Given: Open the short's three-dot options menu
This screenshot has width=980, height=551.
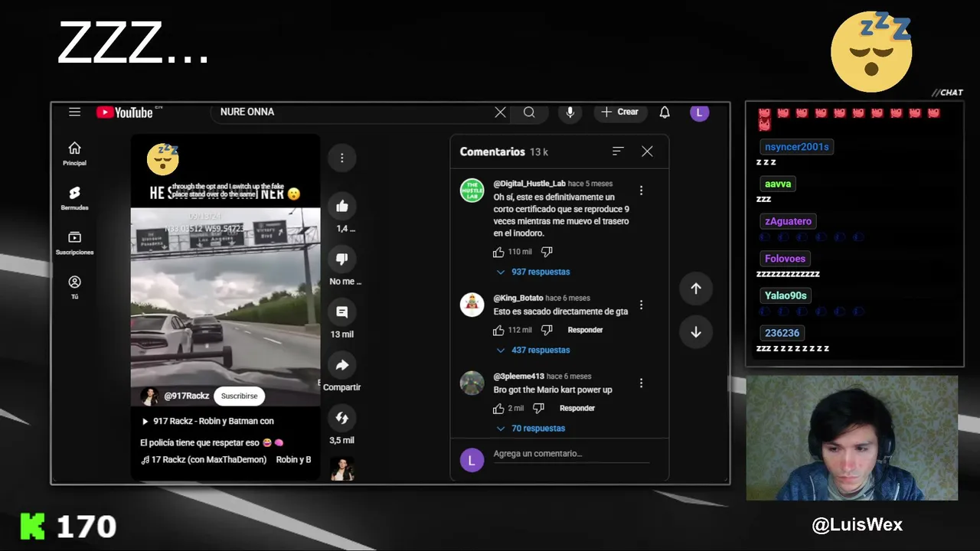Looking at the screenshot, I should coord(342,158).
